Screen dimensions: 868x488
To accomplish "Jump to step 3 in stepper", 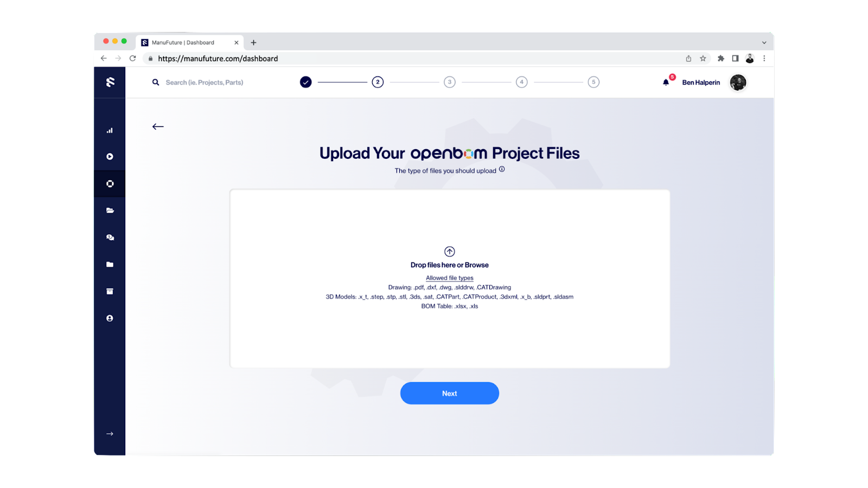I will click(x=450, y=82).
